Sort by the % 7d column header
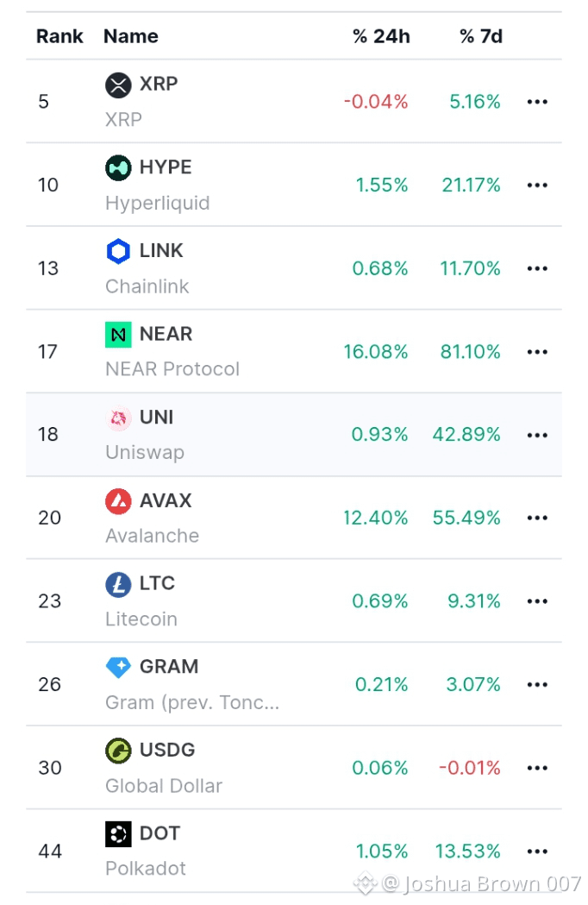588x905 pixels. click(481, 36)
